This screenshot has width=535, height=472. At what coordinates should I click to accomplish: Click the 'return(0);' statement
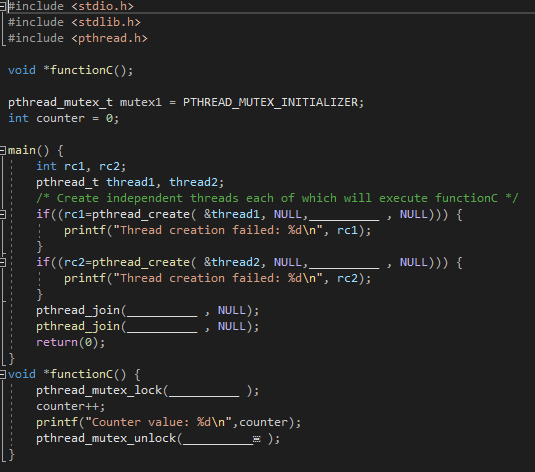tap(71, 342)
